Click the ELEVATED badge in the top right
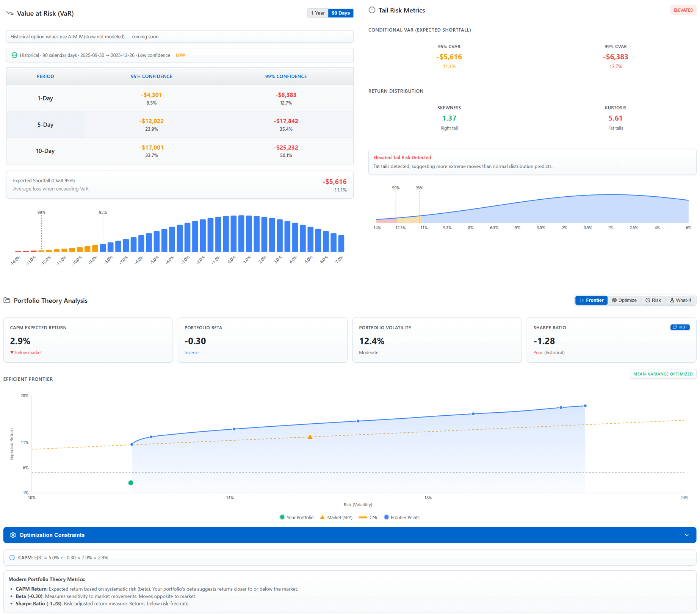Screen dimensions: 700x615 pyautogui.click(x=683, y=10)
